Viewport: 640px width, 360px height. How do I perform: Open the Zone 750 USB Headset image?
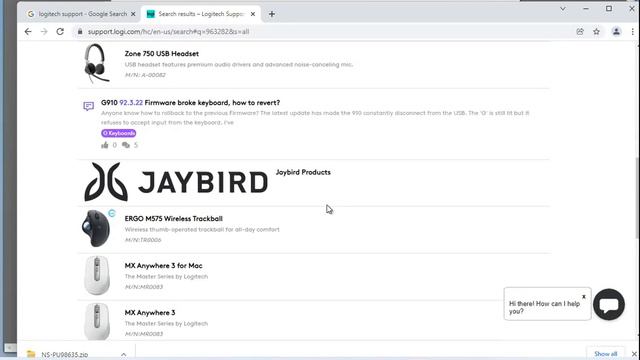pos(96,63)
